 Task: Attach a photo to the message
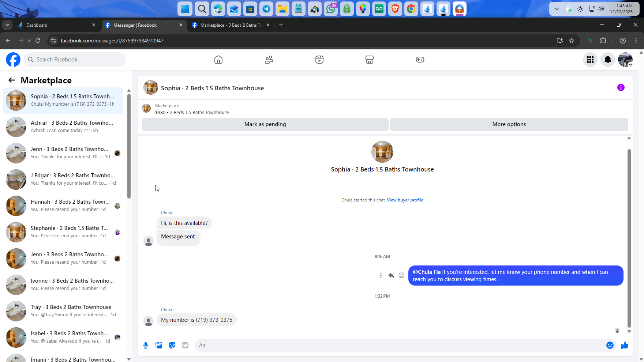(x=159, y=345)
